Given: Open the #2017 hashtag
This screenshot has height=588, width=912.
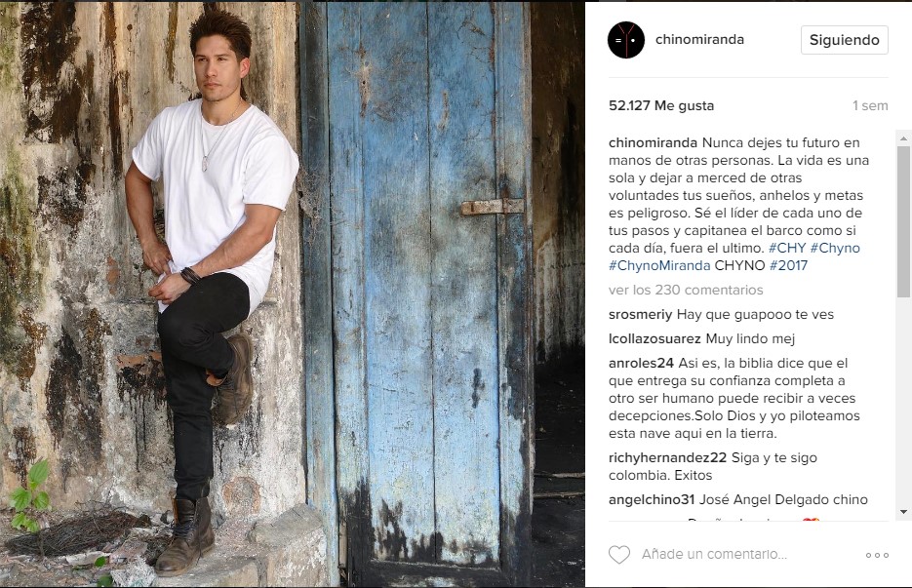Looking at the screenshot, I should (788, 265).
